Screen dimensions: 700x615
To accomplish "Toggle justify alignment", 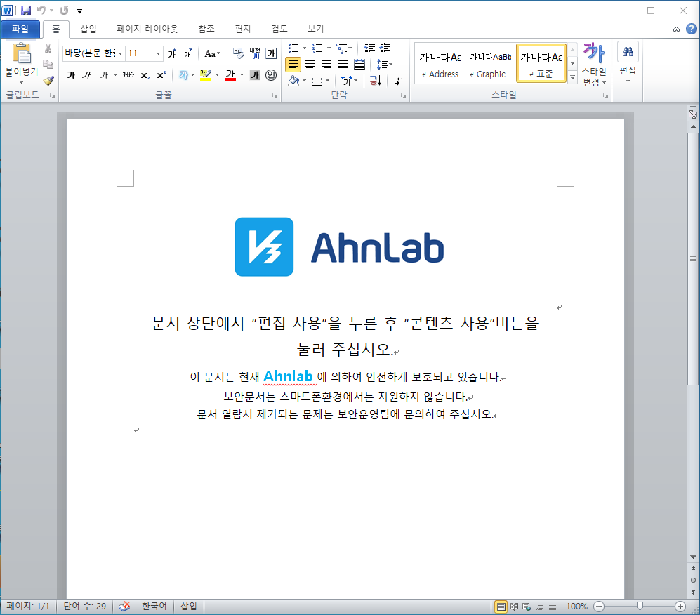I will pyautogui.click(x=343, y=65).
